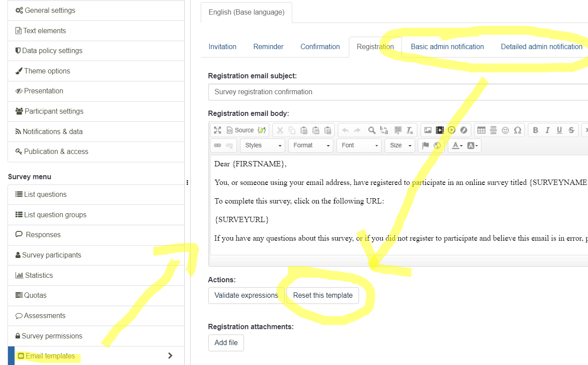The width and height of the screenshot is (588, 365).
Task: Switch editor to Source view
Action: point(240,130)
